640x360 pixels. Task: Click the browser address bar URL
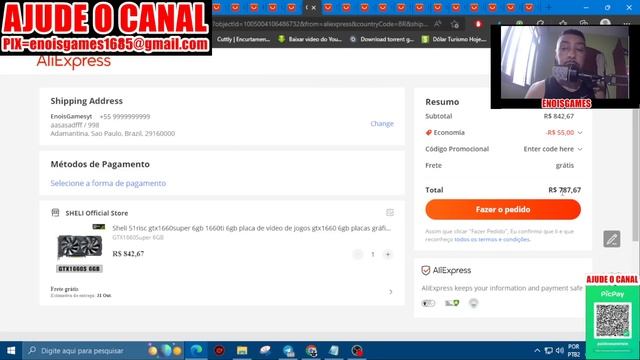[x=320, y=24]
